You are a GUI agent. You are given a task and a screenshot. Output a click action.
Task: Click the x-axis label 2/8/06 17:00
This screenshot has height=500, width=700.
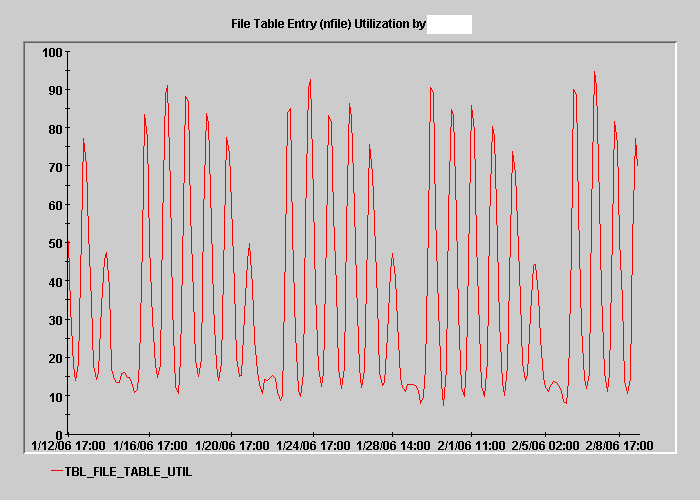[619, 446]
